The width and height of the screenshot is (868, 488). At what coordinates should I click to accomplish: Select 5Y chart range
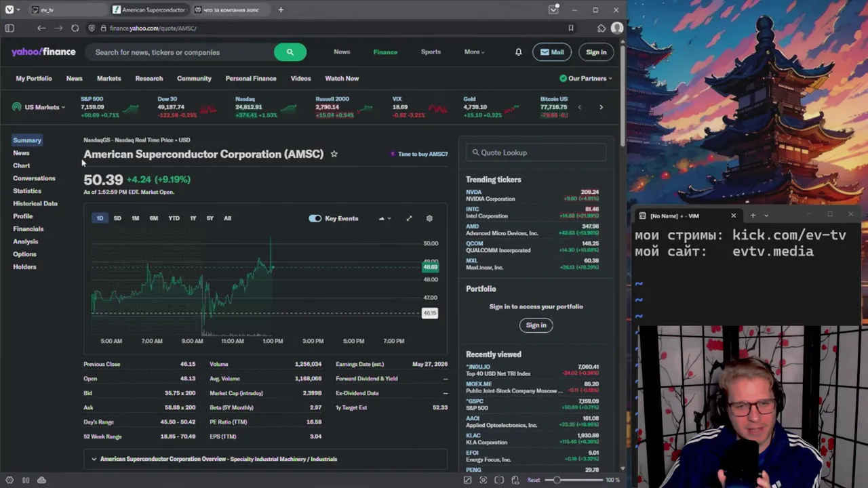210,218
